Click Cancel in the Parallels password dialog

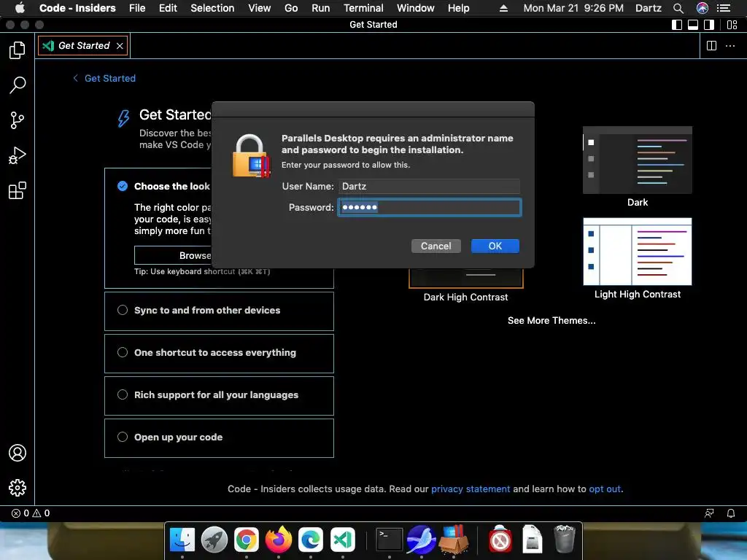tap(436, 246)
